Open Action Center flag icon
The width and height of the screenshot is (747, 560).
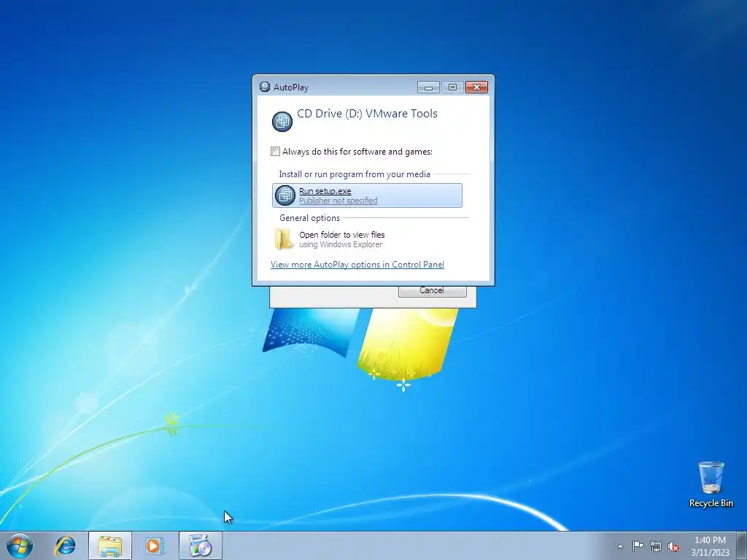638,545
